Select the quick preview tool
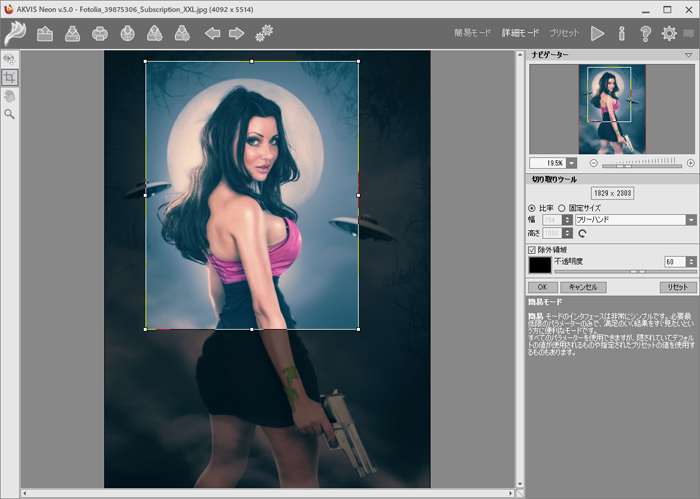The image size is (700, 499). pyautogui.click(x=9, y=59)
